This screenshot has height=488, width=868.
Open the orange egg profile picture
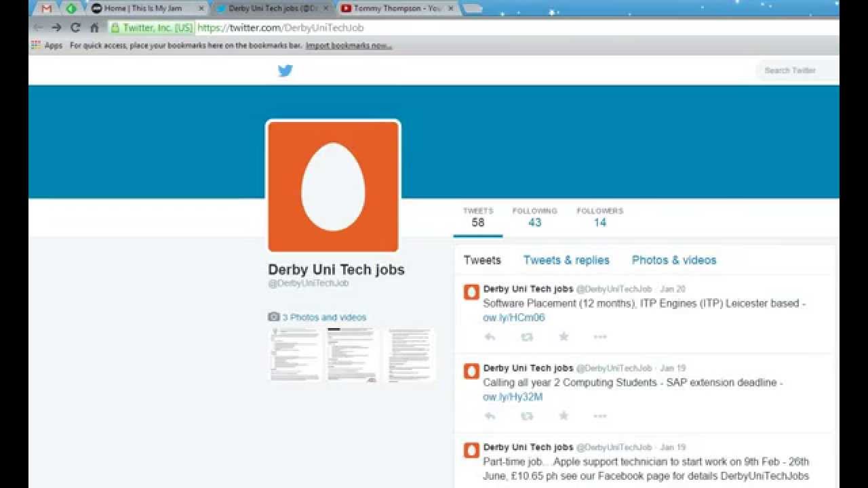pyautogui.click(x=333, y=186)
